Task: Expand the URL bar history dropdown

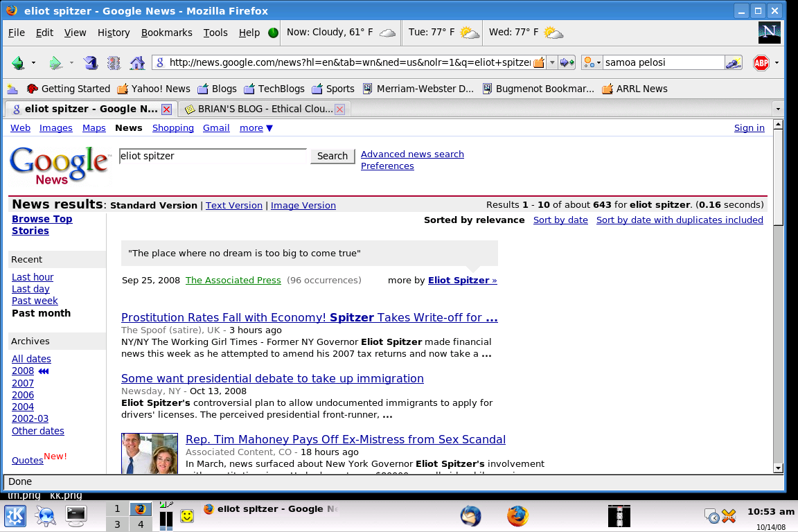Action: [x=552, y=62]
